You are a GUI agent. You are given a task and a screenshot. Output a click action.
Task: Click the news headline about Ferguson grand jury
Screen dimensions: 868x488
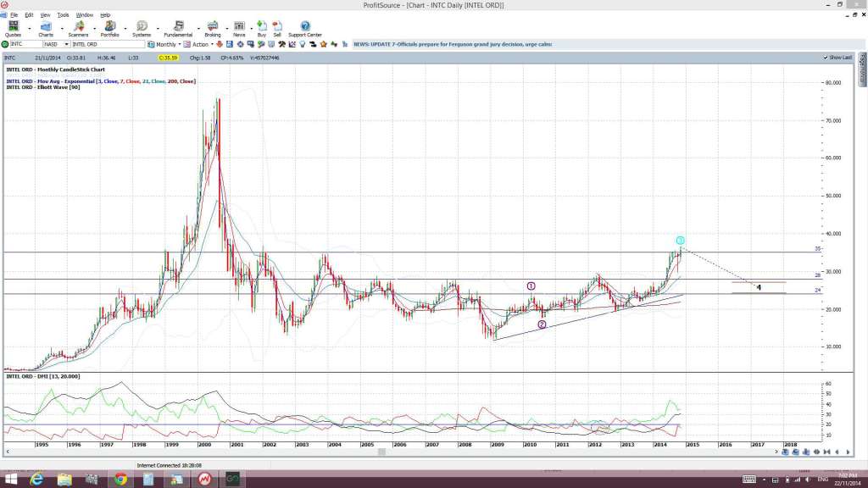coord(453,44)
